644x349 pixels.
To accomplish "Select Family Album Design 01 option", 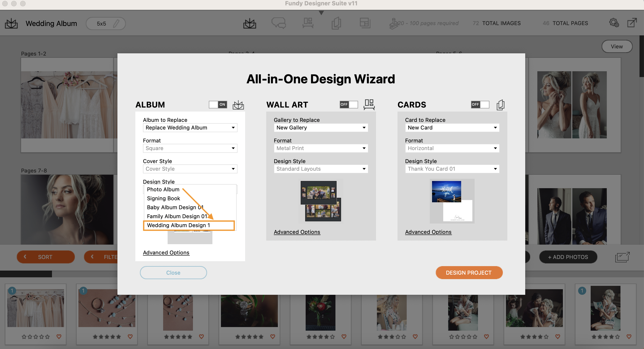I will click(x=190, y=216).
